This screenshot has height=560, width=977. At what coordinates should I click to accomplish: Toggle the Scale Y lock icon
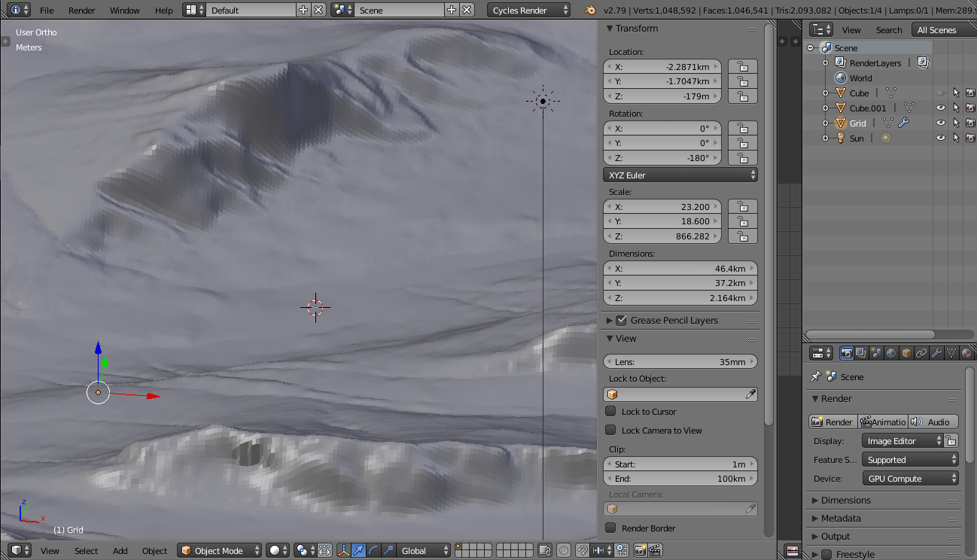coord(743,221)
